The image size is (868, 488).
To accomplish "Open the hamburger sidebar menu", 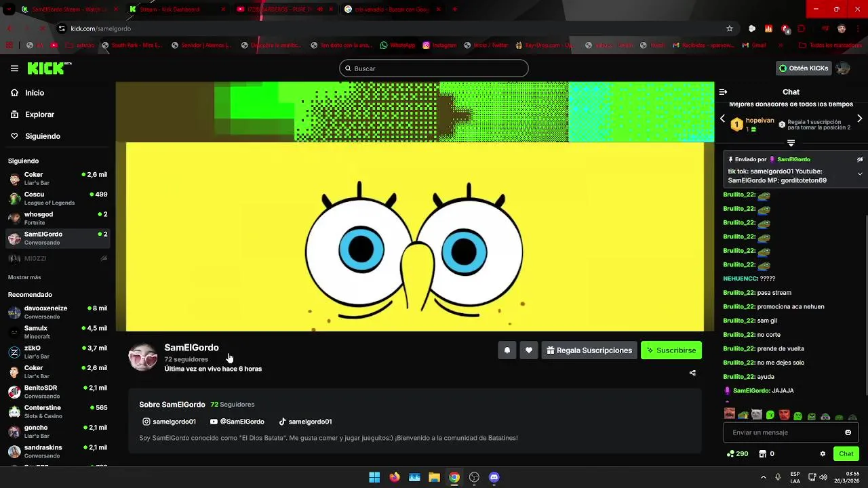I will click(14, 68).
